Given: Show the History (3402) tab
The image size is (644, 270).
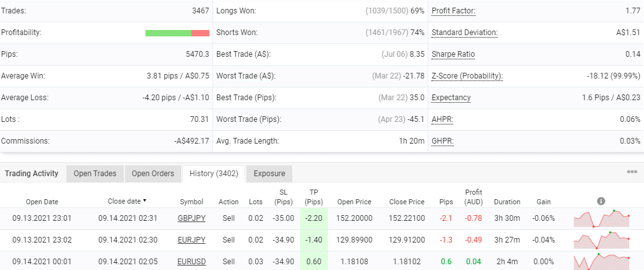Looking at the screenshot, I should click(214, 174).
